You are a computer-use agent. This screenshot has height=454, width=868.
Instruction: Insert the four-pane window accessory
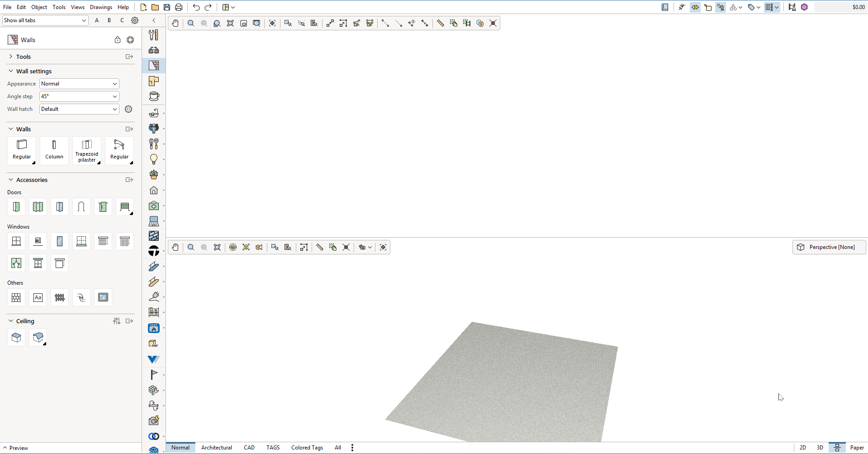[16, 241]
